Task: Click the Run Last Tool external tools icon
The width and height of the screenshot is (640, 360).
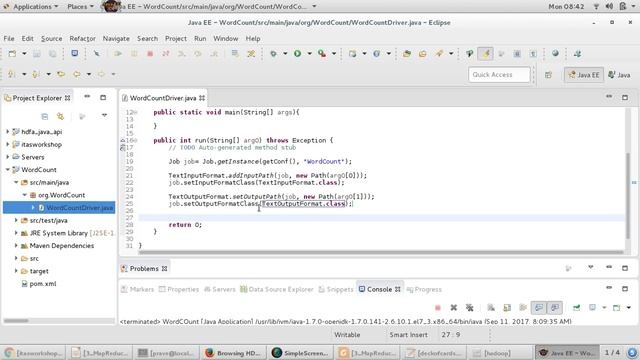Action: tap(322, 53)
